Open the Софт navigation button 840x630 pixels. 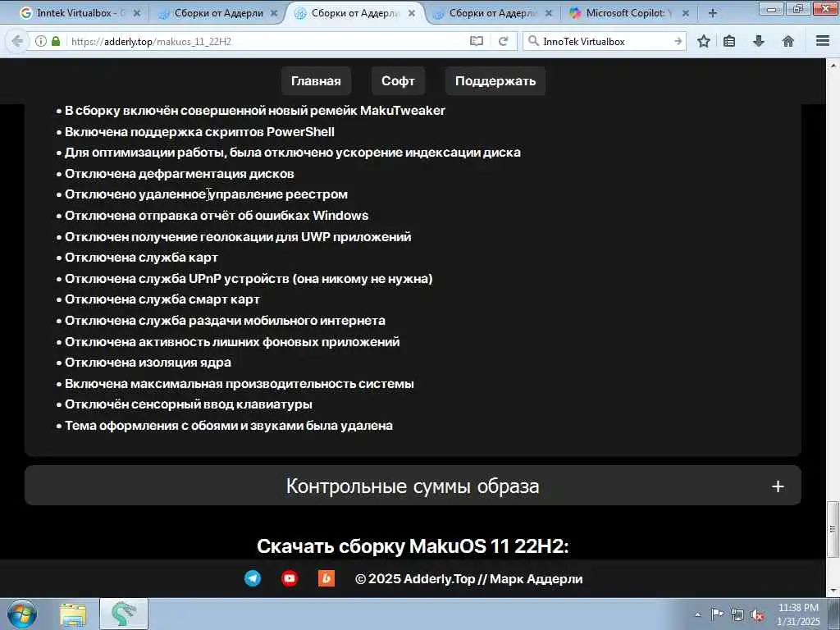(x=398, y=81)
